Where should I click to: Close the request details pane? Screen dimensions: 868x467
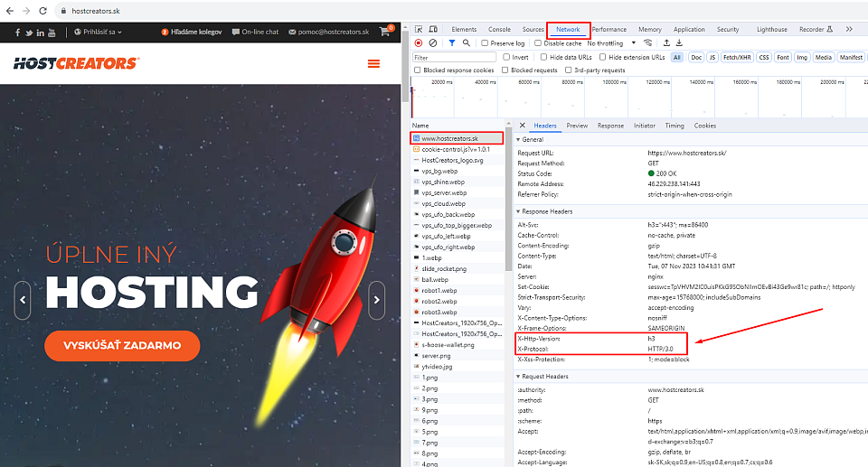522,126
